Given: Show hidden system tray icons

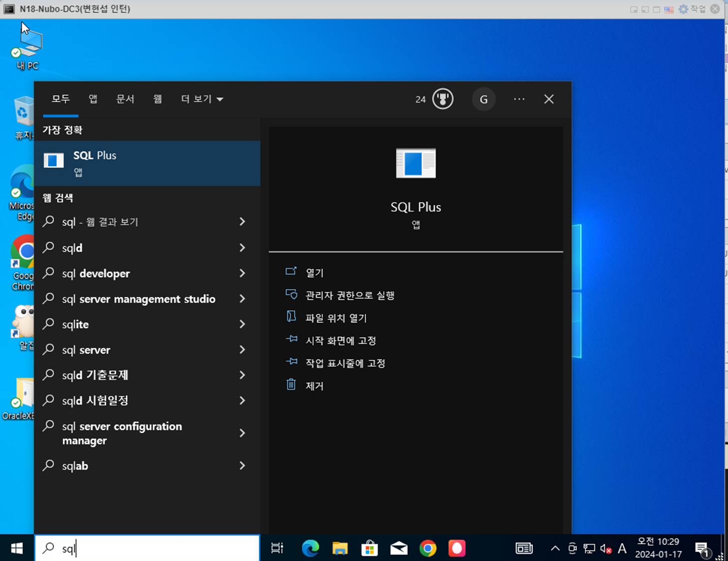Looking at the screenshot, I should tap(555, 549).
